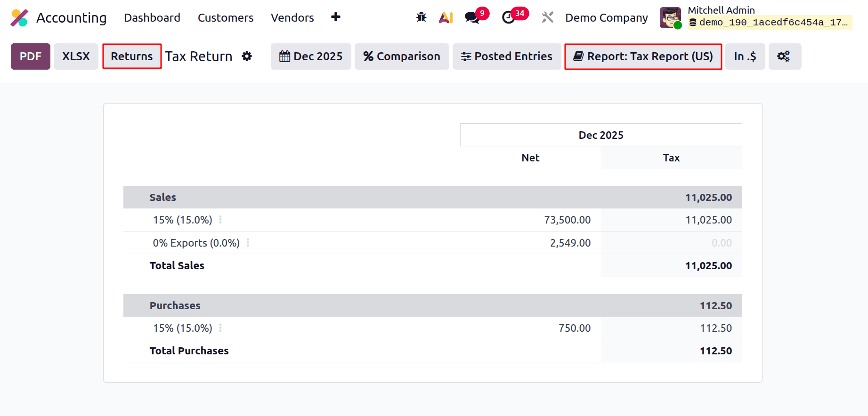Click the Net column header
The image size is (868, 416).
click(x=530, y=158)
